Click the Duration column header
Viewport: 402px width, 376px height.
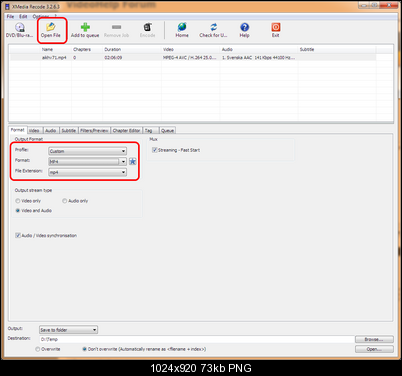point(132,49)
